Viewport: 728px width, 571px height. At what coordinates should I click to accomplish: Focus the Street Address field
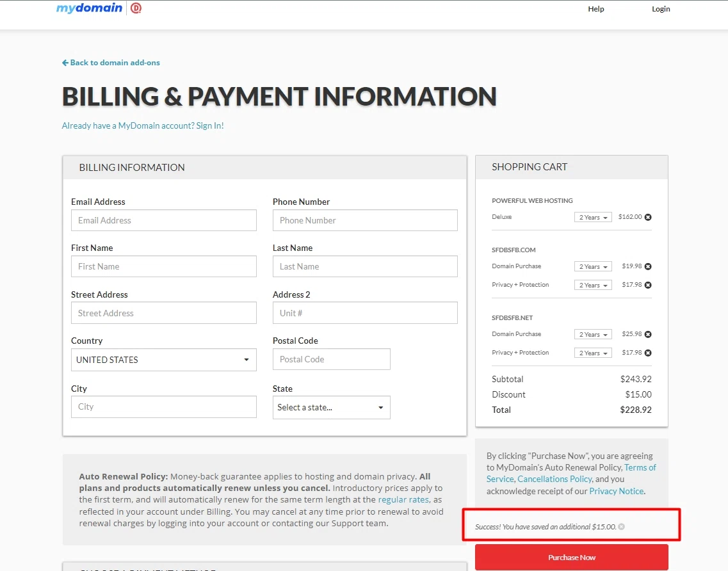click(x=163, y=313)
